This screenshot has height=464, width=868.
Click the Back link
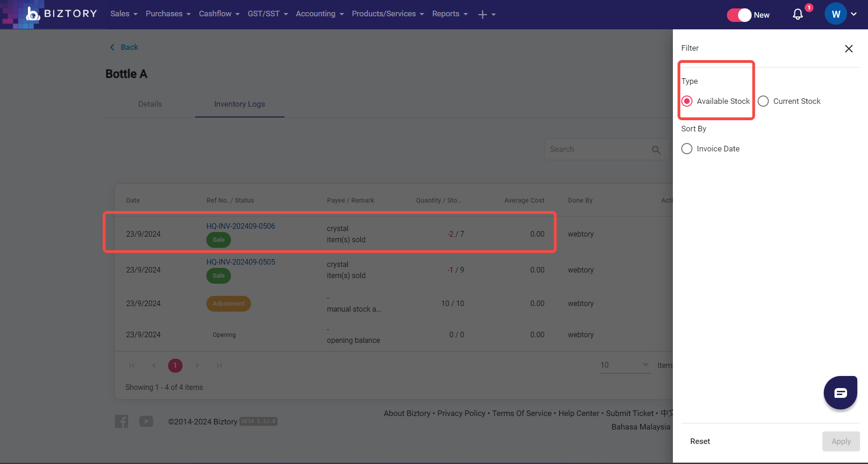[129, 47]
